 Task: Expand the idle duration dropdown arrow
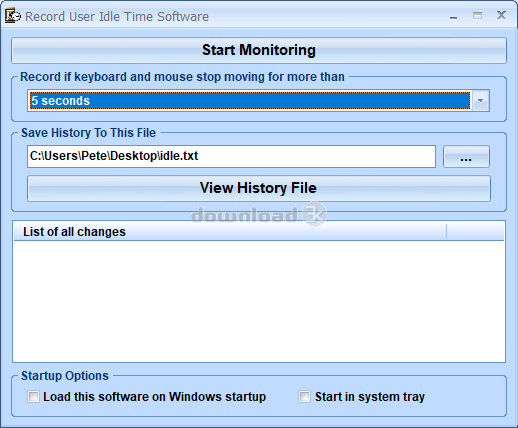[480, 100]
